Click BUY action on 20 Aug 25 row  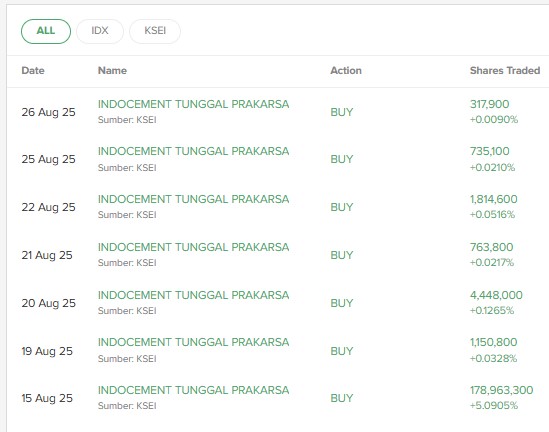pos(342,303)
